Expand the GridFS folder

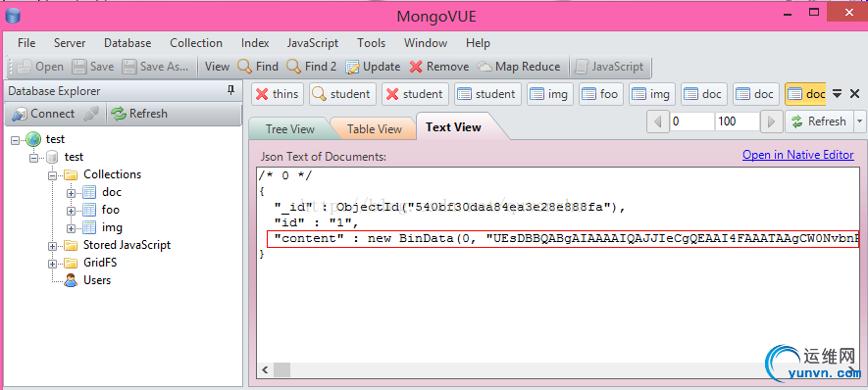coord(53,264)
